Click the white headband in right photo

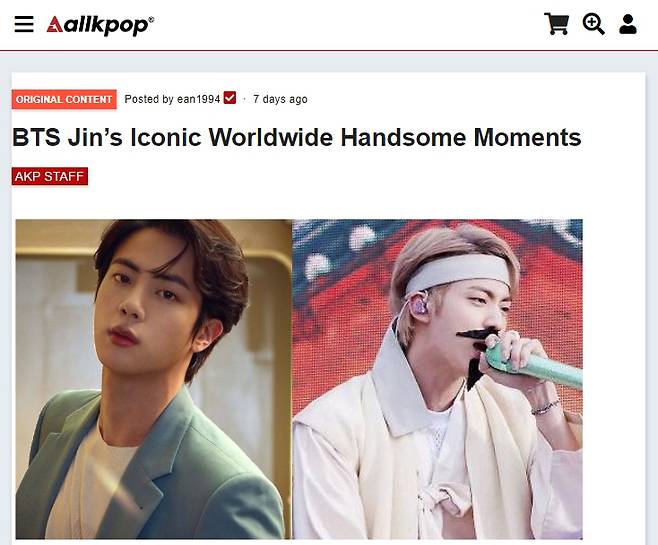[457, 271]
